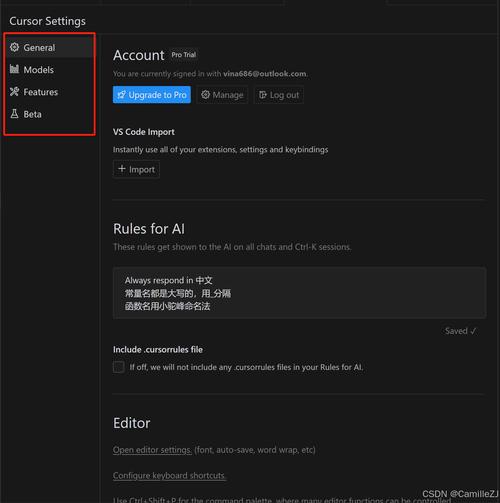Click the General gear icon in sidebar
500x503 pixels.
point(14,47)
